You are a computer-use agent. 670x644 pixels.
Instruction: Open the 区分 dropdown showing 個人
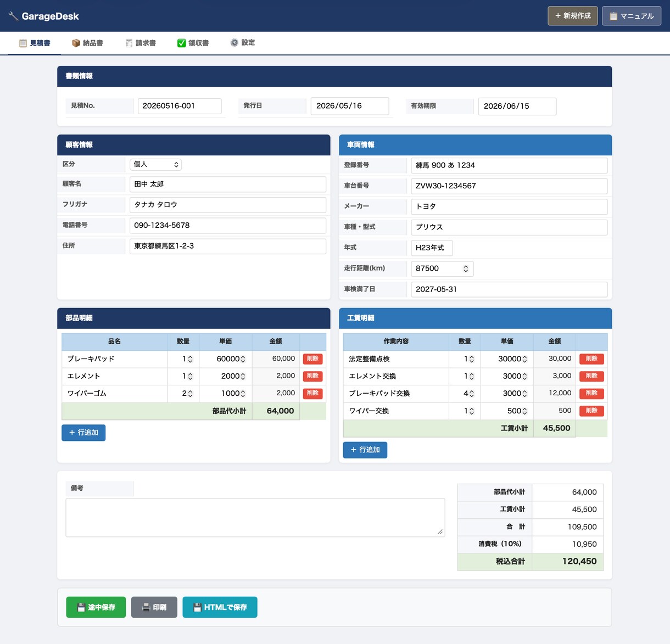click(x=155, y=164)
